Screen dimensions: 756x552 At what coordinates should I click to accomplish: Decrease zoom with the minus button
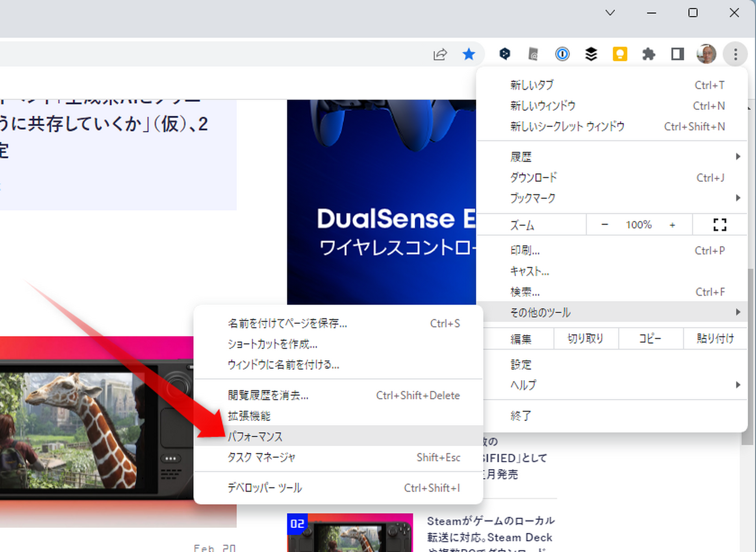click(x=605, y=225)
